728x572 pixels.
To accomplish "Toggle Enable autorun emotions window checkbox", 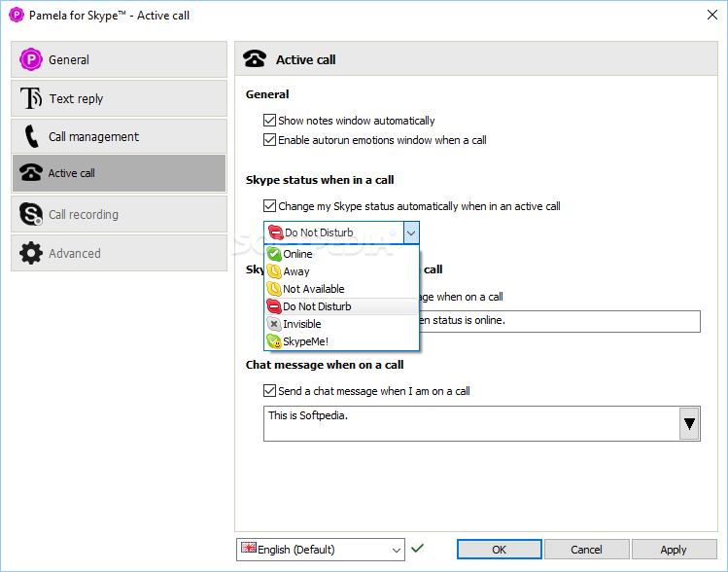I will pos(269,140).
